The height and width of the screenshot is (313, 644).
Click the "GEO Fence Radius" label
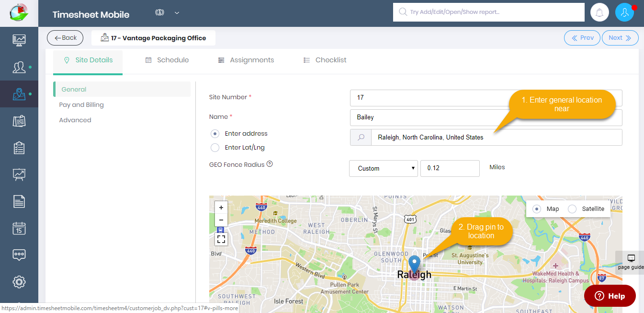(237, 164)
